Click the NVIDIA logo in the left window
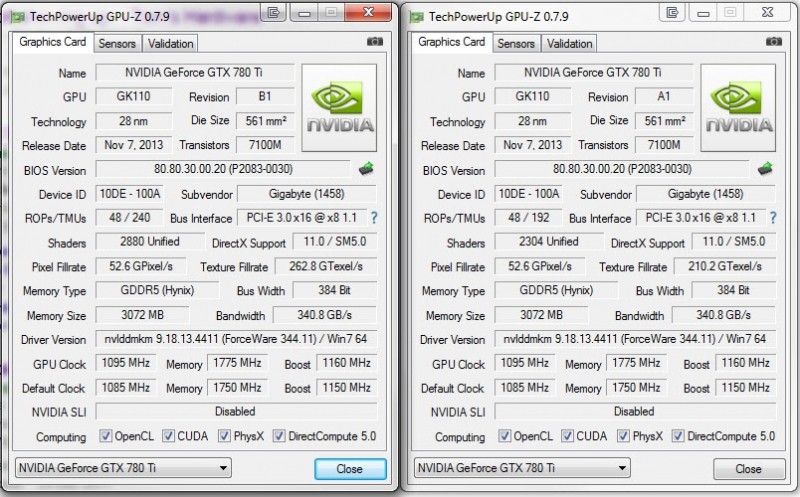Screen dimensions: 800x497 coord(339,108)
